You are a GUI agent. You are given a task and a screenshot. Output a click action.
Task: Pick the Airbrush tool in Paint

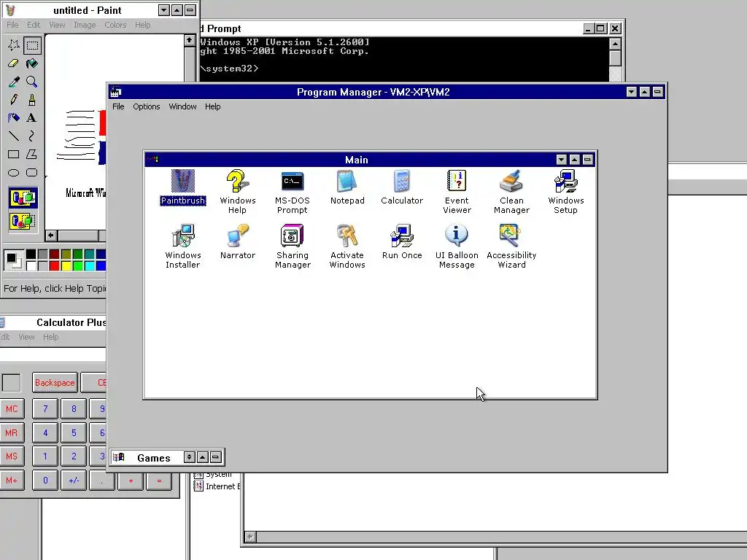14,117
